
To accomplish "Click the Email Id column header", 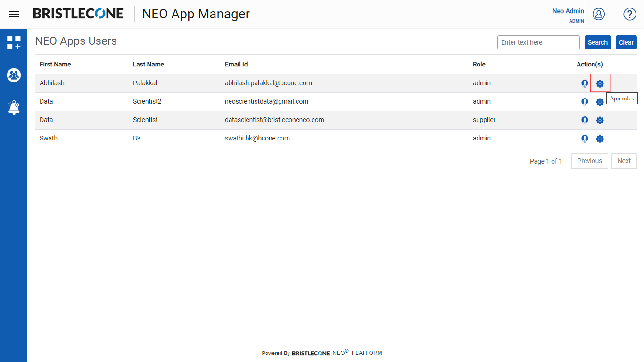I will 236,64.
